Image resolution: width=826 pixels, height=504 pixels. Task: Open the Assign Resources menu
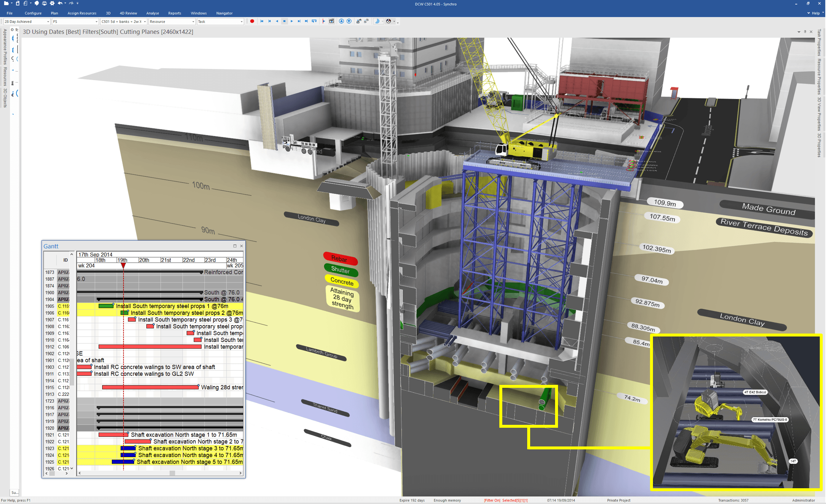point(82,13)
